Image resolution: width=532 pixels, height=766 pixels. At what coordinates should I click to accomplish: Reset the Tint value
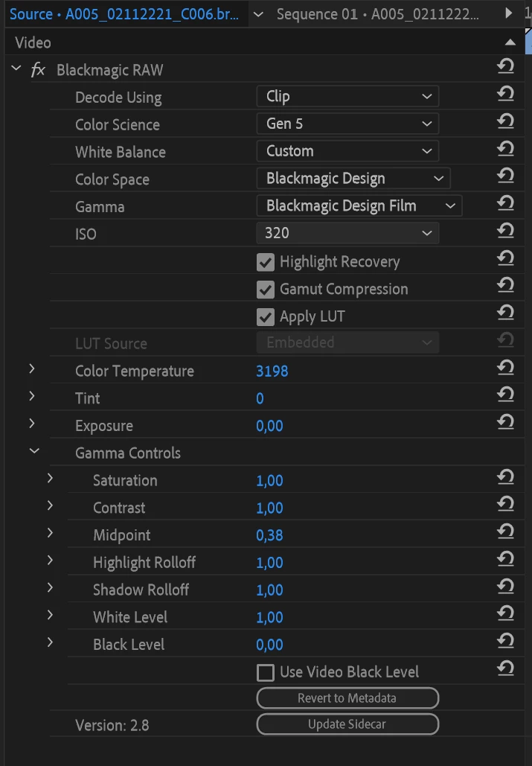click(506, 395)
